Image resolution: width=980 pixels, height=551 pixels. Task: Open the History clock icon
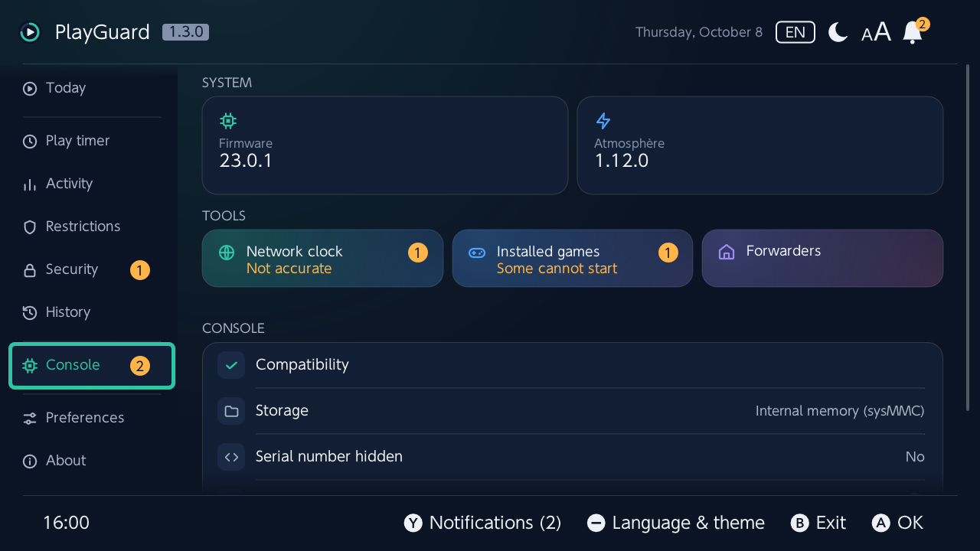(x=30, y=312)
